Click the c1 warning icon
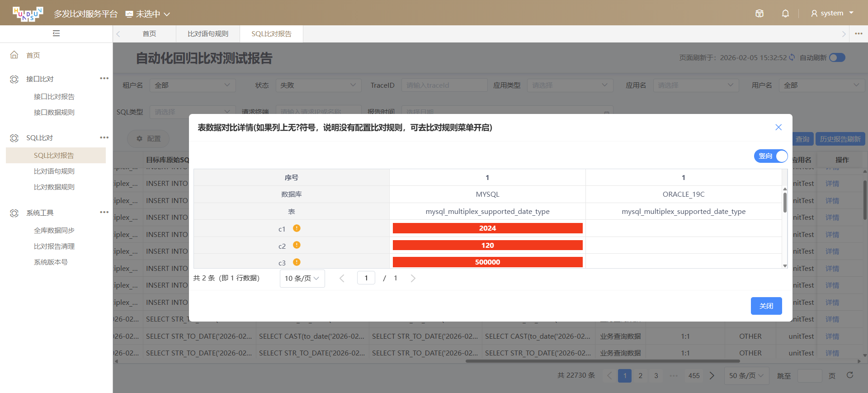Viewport: 868px width, 393px height. tap(297, 228)
